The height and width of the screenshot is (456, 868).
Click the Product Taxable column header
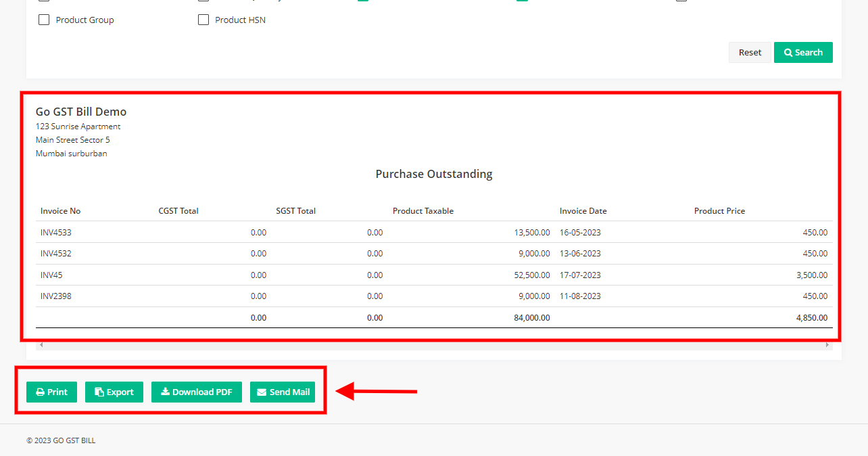coord(423,211)
